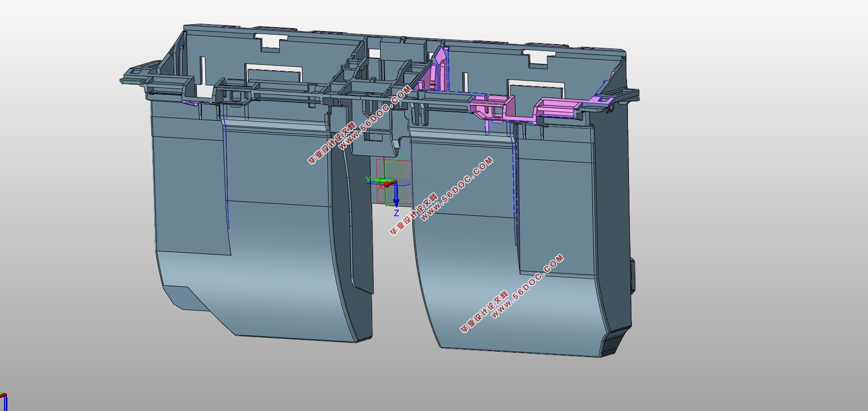
Task: Click the view triad in bottom-left corner
Action: 3,402
